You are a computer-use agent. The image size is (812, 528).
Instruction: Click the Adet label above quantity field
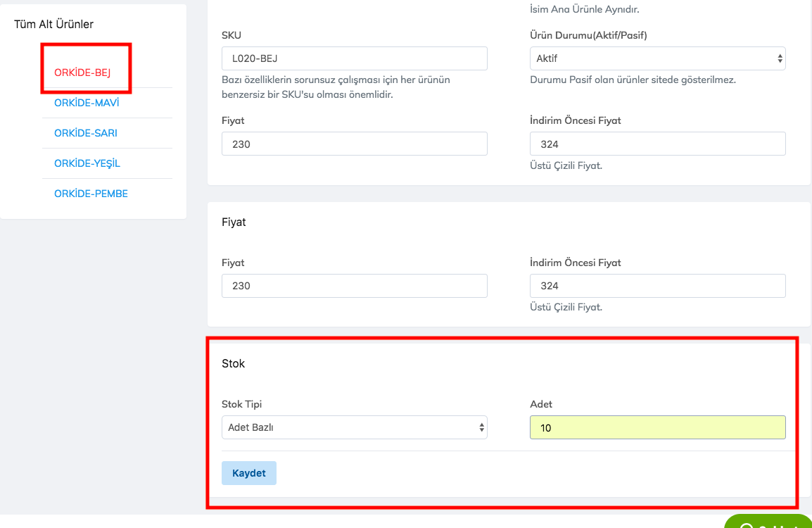tap(540, 404)
